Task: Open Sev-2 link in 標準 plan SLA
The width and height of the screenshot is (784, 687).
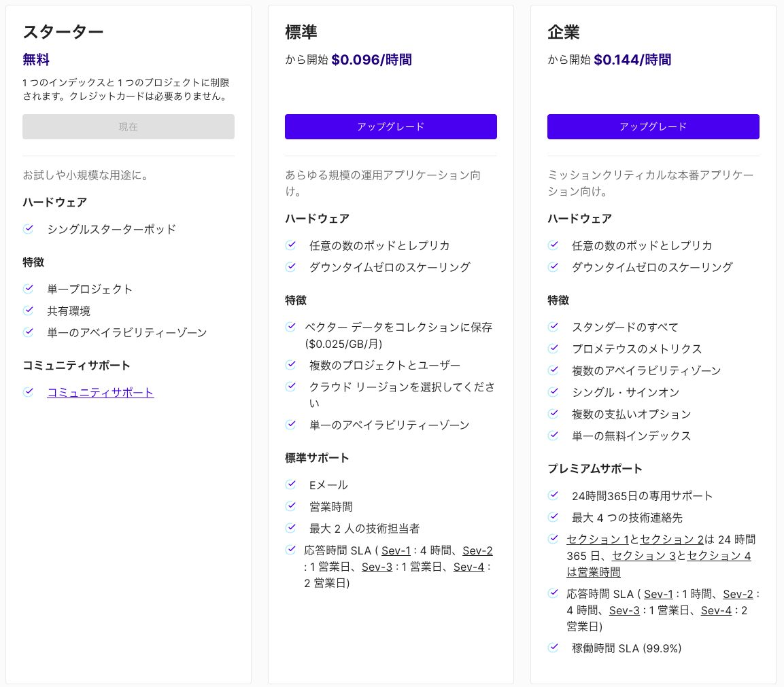Action: (477, 550)
